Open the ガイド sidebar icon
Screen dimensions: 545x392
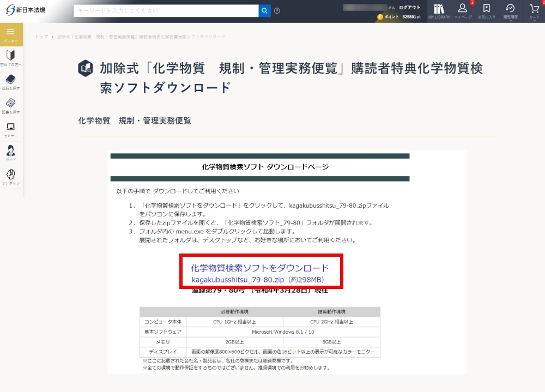pyautogui.click(x=11, y=153)
